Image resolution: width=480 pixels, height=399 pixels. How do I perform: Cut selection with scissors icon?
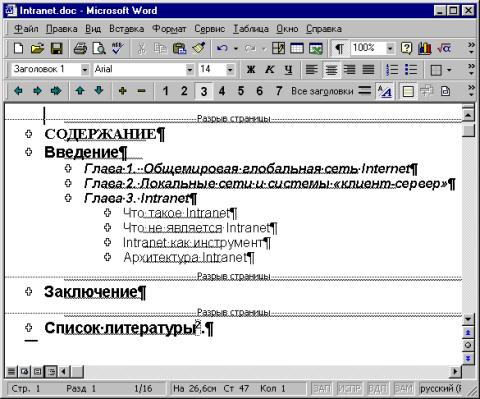pyautogui.click(x=141, y=49)
